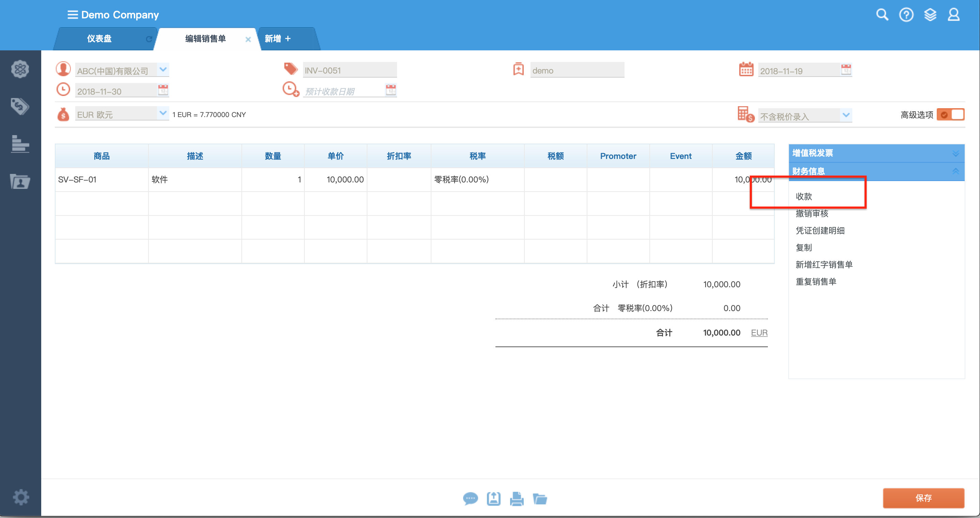Open the EUR 欧元 currency dropdown

tap(163, 113)
